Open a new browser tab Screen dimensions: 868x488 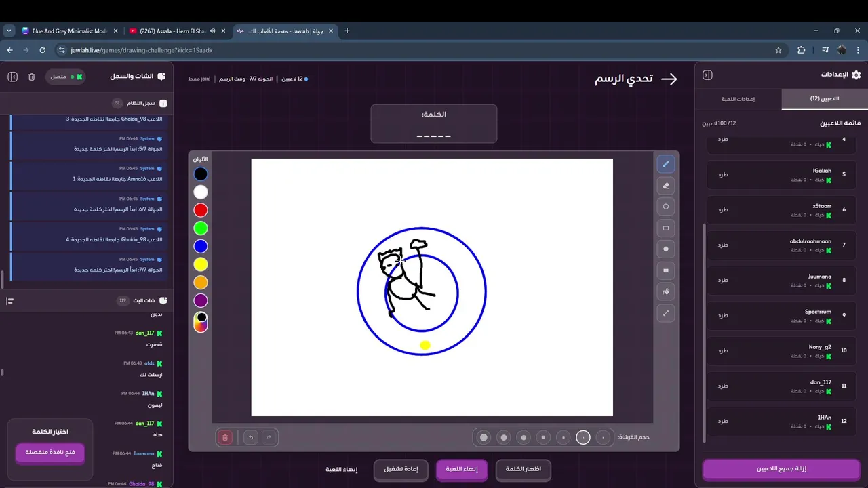347,30
